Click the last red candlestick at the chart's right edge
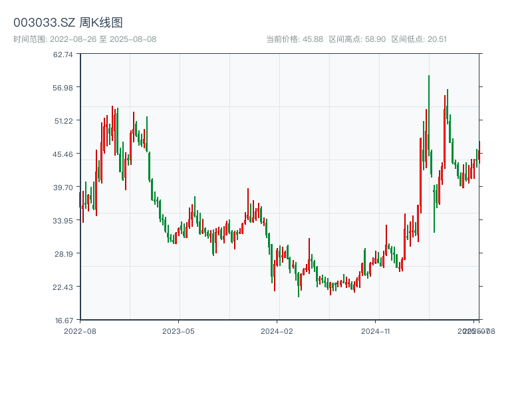 pyautogui.click(x=479, y=152)
